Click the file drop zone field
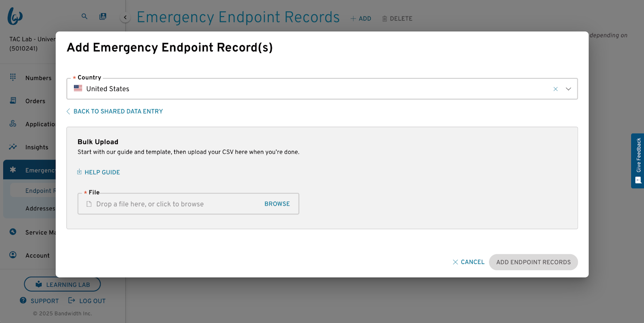 pos(188,204)
